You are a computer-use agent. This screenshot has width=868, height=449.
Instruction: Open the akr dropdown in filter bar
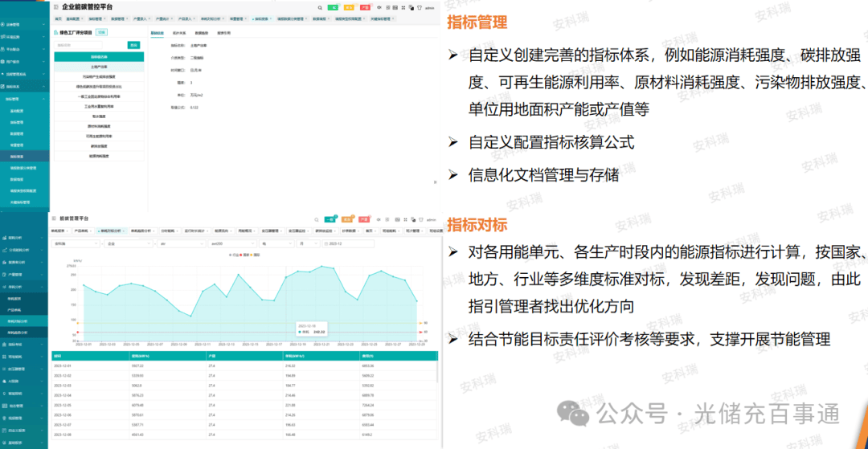click(181, 243)
